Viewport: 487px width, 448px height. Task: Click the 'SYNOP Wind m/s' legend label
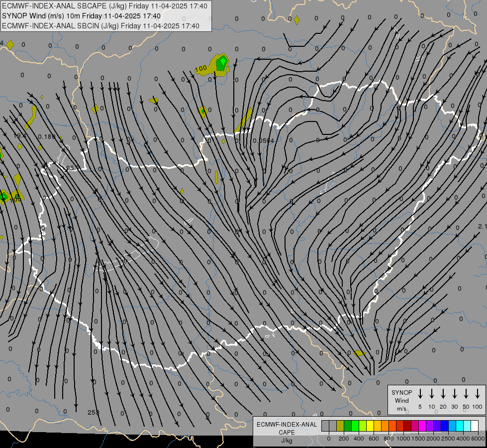click(401, 400)
